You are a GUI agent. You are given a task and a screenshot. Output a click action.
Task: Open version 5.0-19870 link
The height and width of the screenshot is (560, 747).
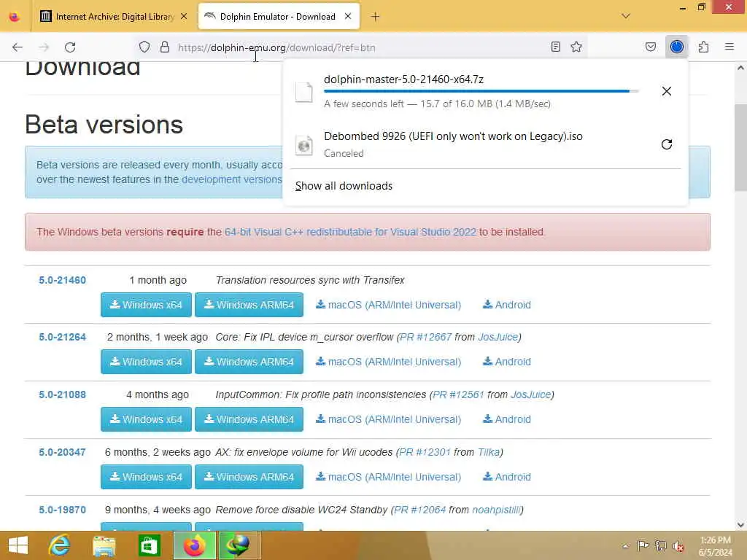click(63, 510)
